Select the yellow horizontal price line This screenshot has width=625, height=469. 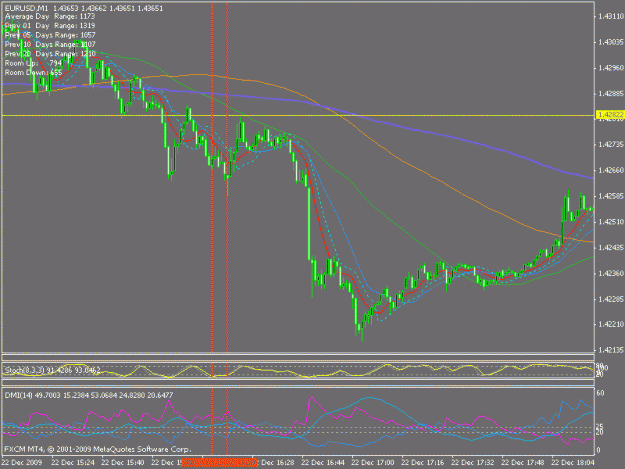tap(298, 116)
